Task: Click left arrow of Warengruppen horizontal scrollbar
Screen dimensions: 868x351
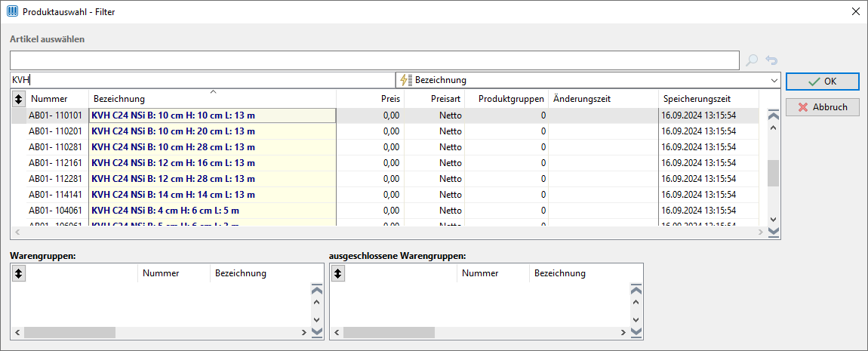Action: pos(17,332)
